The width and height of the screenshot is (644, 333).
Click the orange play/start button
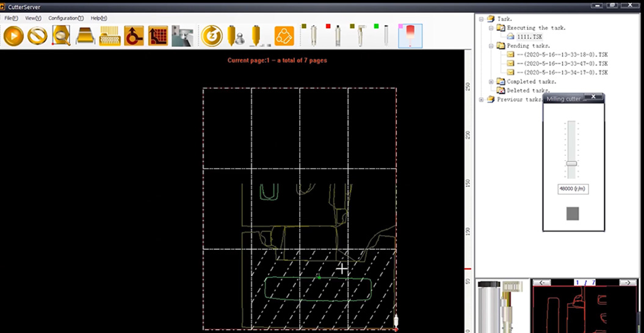(x=13, y=36)
